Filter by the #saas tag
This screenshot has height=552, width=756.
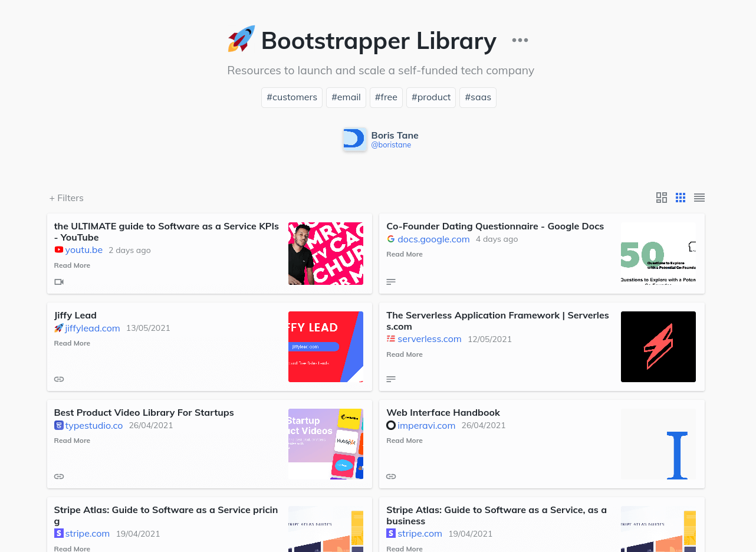coord(478,97)
